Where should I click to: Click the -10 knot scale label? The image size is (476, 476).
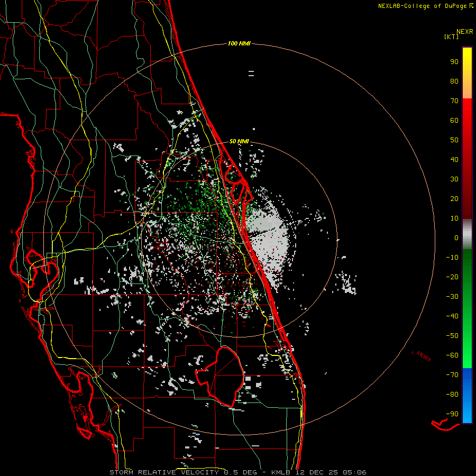click(x=452, y=258)
